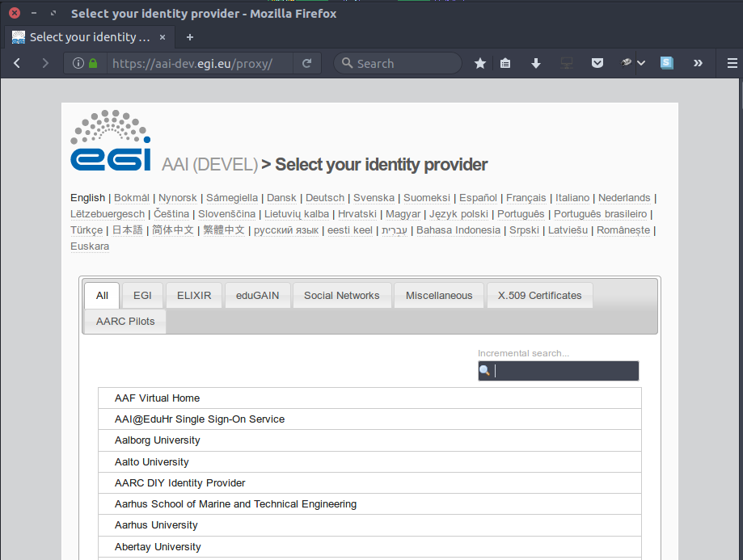This screenshot has width=743, height=560.
Task: Select the Social Networks tab
Action: tap(341, 296)
